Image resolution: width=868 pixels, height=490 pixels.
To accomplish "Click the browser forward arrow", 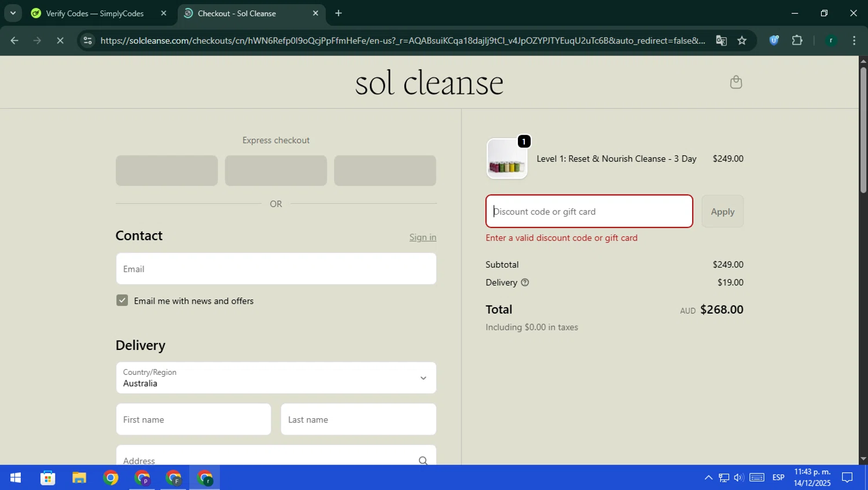I will (x=37, y=40).
